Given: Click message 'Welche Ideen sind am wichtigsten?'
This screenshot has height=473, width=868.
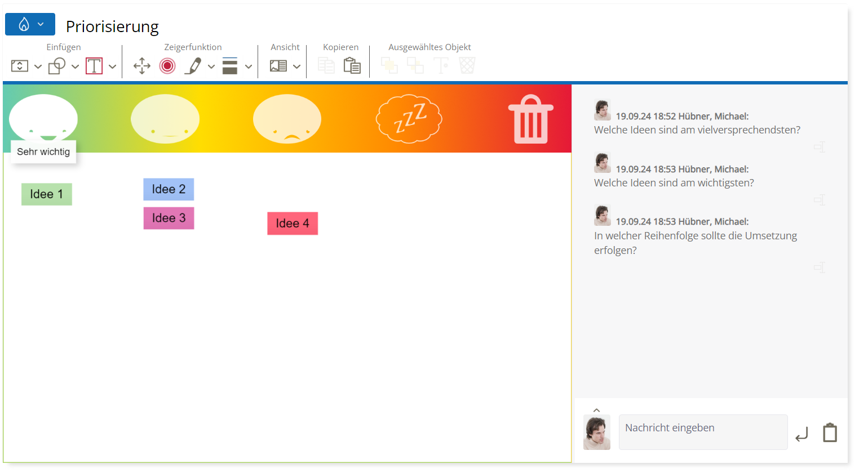Looking at the screenshot, I should click(674, 183).
